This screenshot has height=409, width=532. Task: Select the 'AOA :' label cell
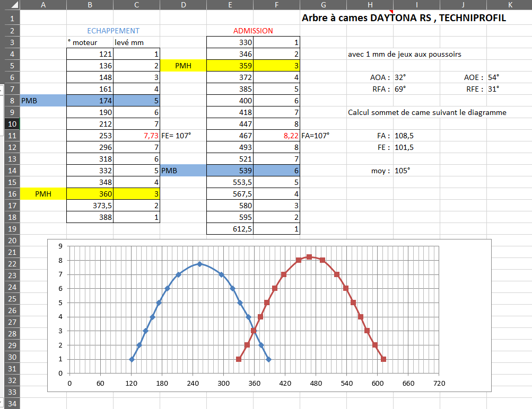(x=370, y=77)
